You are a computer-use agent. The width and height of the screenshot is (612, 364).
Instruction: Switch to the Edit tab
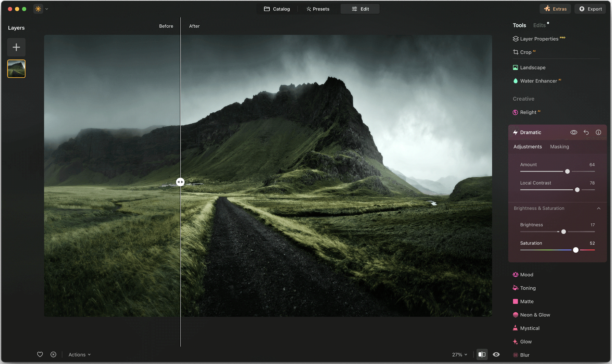tap(360, 9)
